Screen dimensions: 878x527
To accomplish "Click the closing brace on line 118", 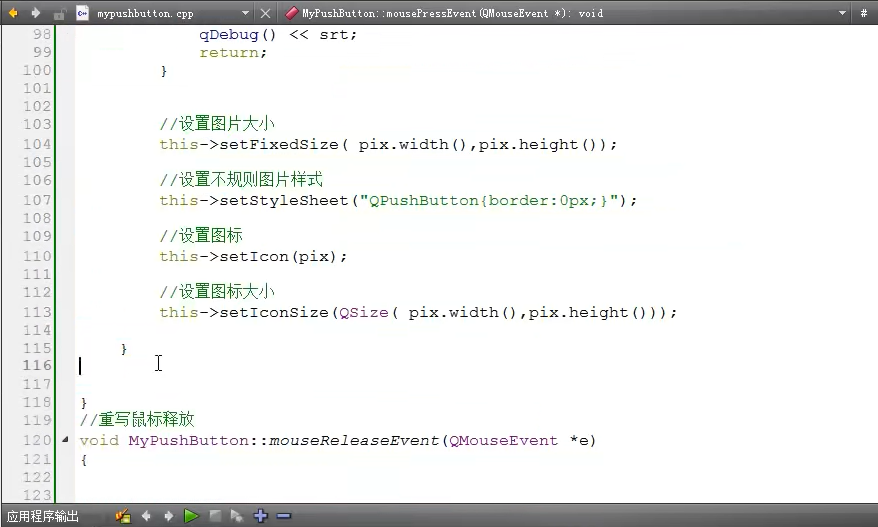I will pyautogui.click(x=84, y=403).
